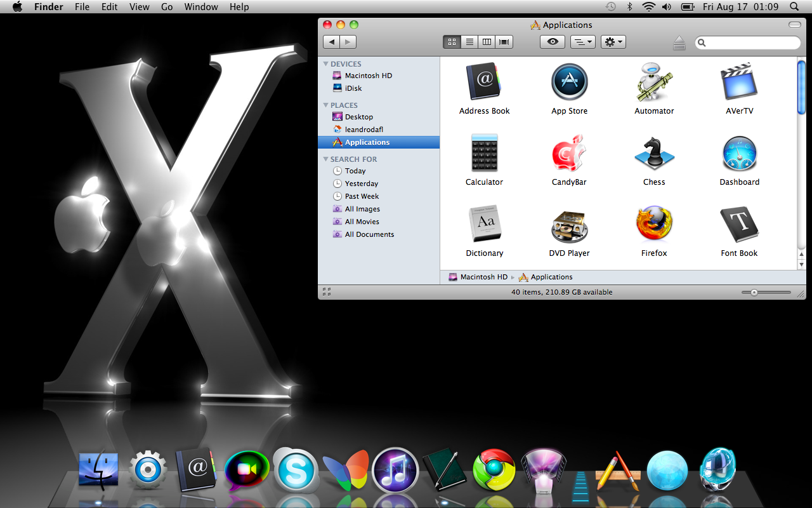Click the vertical scrollbar thumb
The image size is (812, 508).
pyautogui.click(x=801, y=88)
